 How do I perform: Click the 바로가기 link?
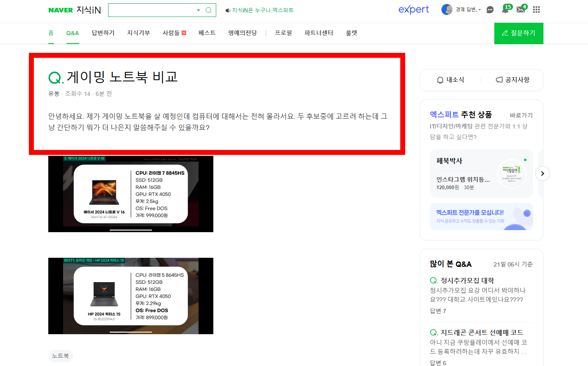coord(521,115)
